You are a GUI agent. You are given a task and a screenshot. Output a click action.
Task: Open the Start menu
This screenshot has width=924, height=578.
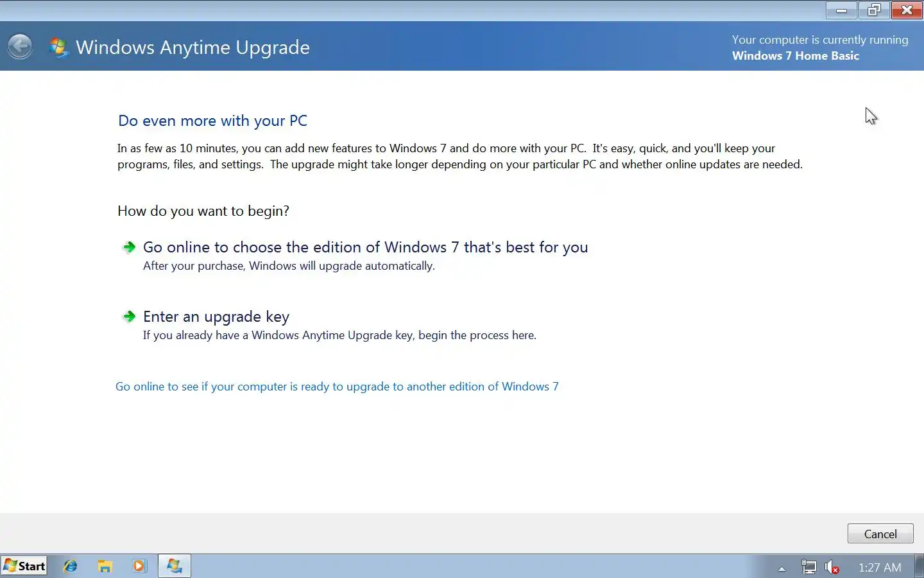[x=24, y=566]
